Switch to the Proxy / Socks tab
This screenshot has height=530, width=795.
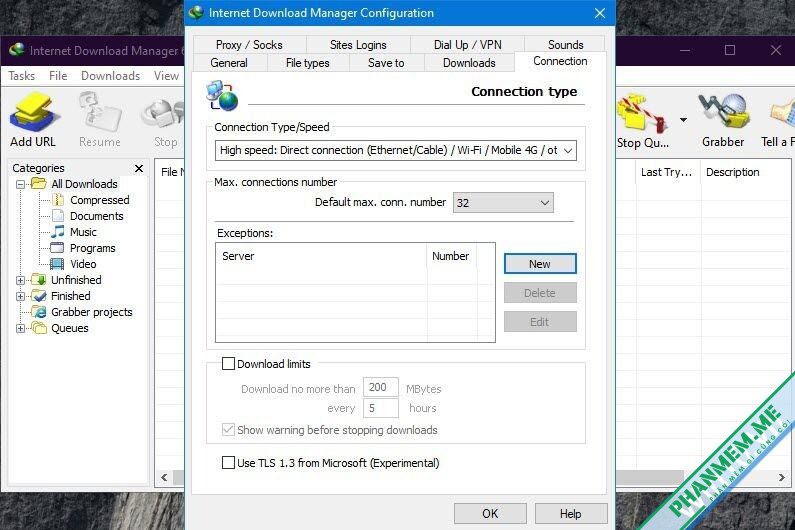click(x=249, y=45)
